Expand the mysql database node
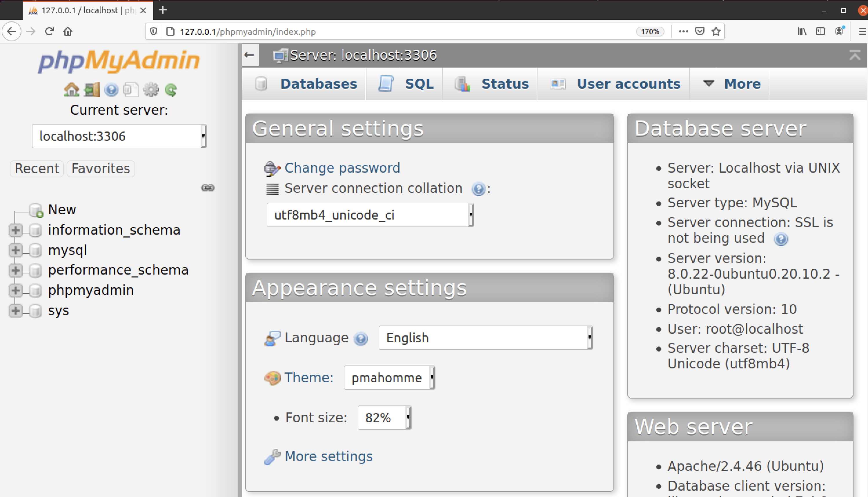 (x=15, y=250)
